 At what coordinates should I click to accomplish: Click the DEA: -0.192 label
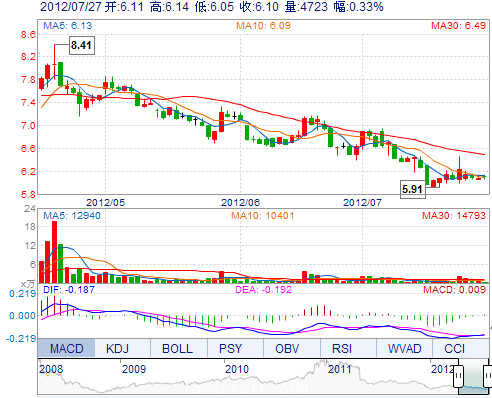[263, 289]
